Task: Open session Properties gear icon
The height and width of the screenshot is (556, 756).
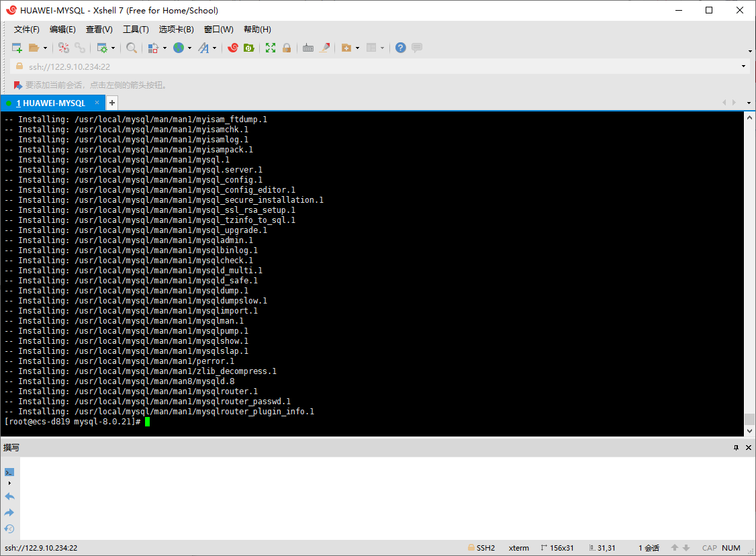Action: click(x=102, y=48)
